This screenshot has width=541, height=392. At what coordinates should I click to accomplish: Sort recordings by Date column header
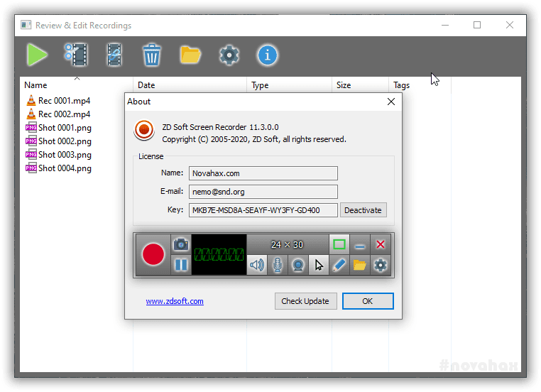coord(146,85)
